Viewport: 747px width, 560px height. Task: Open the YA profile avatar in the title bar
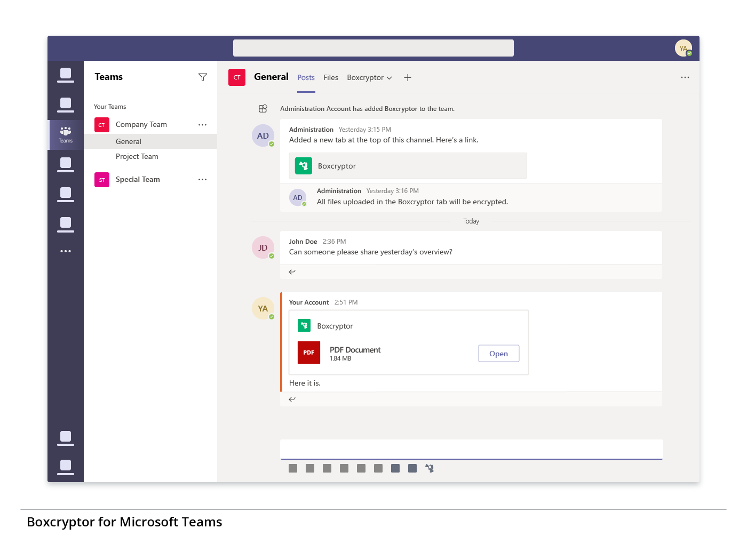[x=684, y=48]
